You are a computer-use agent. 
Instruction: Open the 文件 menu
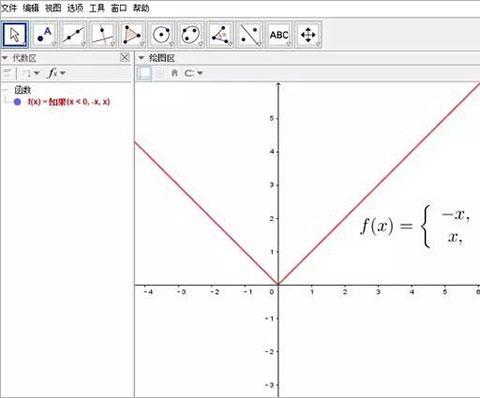9,8
